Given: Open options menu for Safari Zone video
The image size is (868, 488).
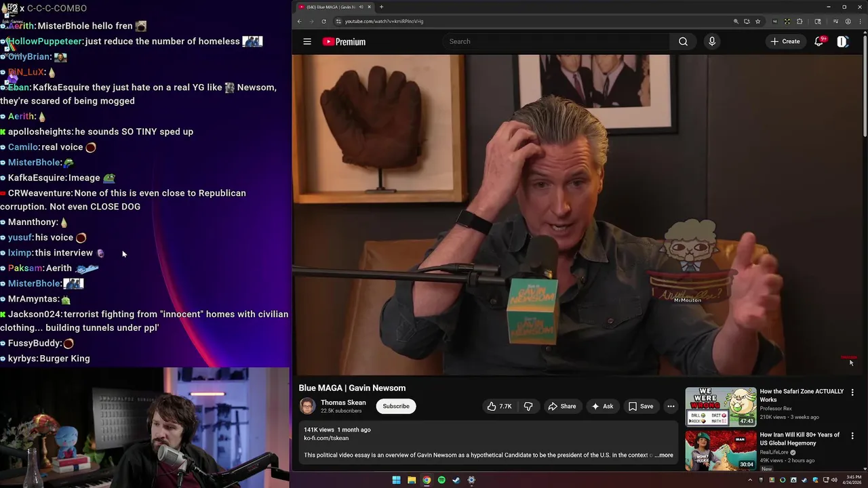Looking at the screenshot, I should [852, 392].
